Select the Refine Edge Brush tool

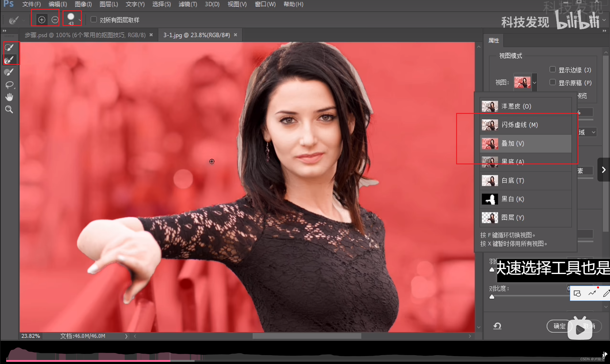[x=9, y=60]
